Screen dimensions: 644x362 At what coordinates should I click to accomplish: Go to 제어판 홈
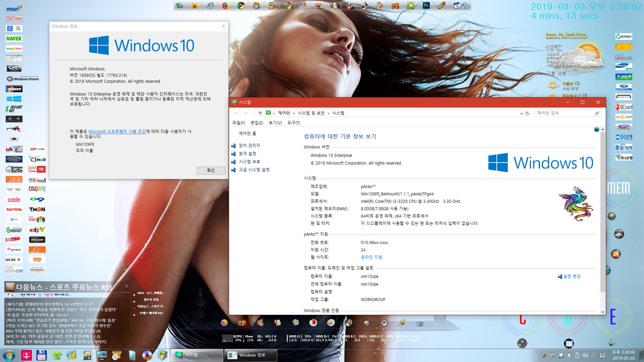(248, 133)
